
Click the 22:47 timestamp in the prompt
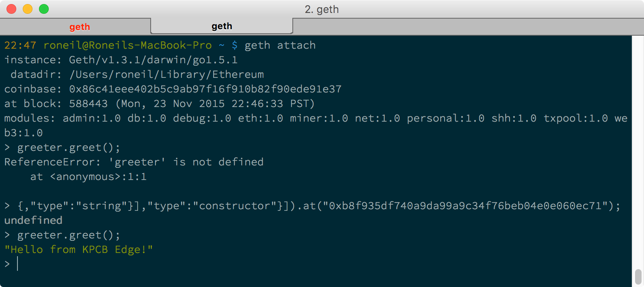pos(20,45)
